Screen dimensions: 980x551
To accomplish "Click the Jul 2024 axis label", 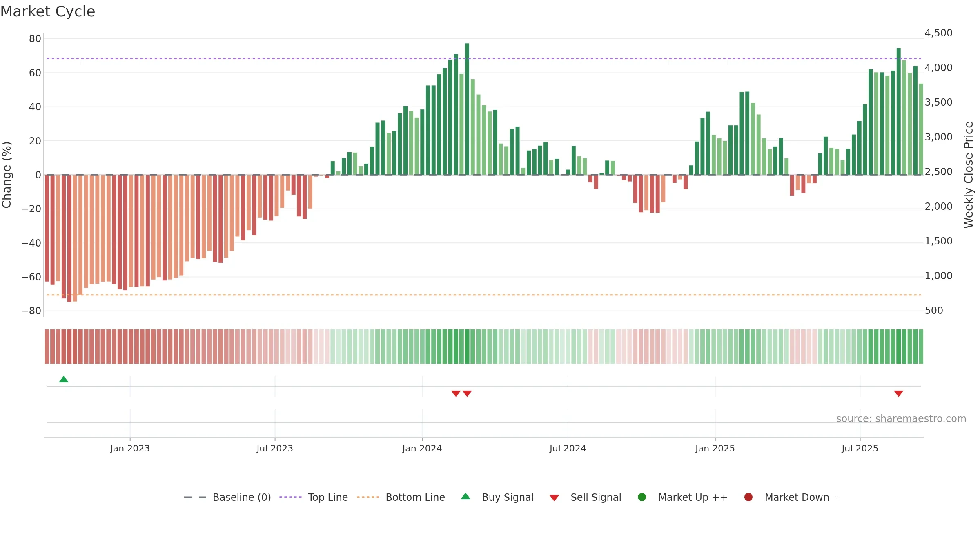I will click(x=568, y=448).
